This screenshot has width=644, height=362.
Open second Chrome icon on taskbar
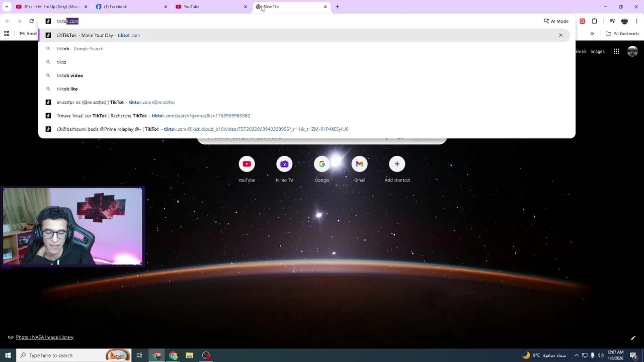[x=173, y=355]
